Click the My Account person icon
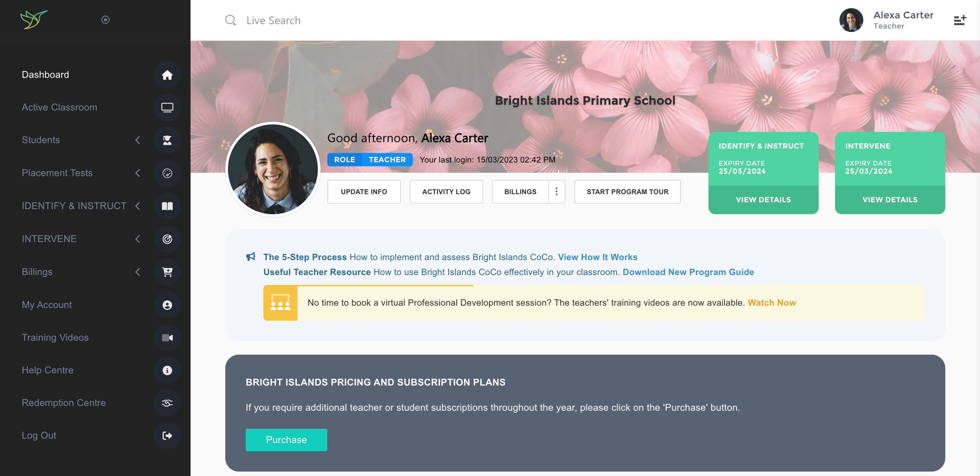The height and width of the screenshot is (476, 980). [x=167, y=305]
